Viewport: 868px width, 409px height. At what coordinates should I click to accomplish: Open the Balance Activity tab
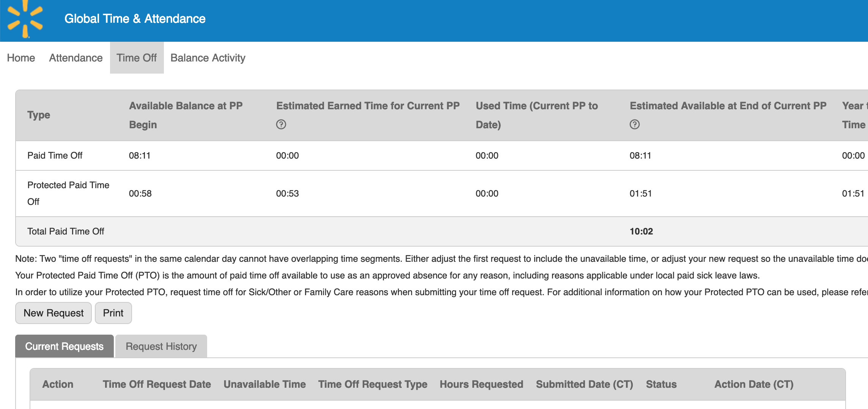click(x=208, y=58)
